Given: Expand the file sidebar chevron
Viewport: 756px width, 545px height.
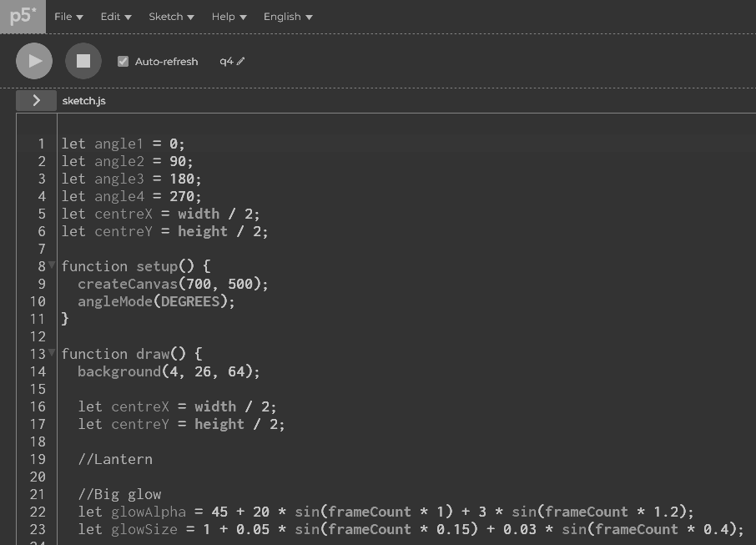Looking at the screenshot, I should 36,100.
